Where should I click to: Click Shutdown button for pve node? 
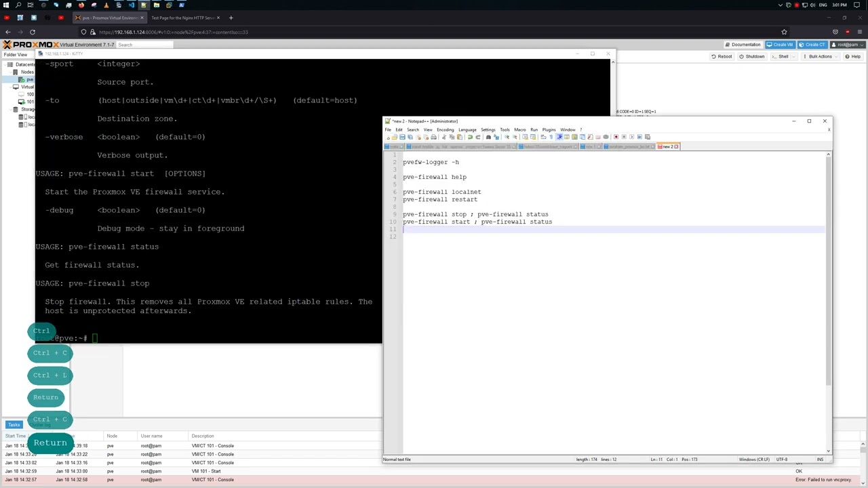[x=751, y=56]
